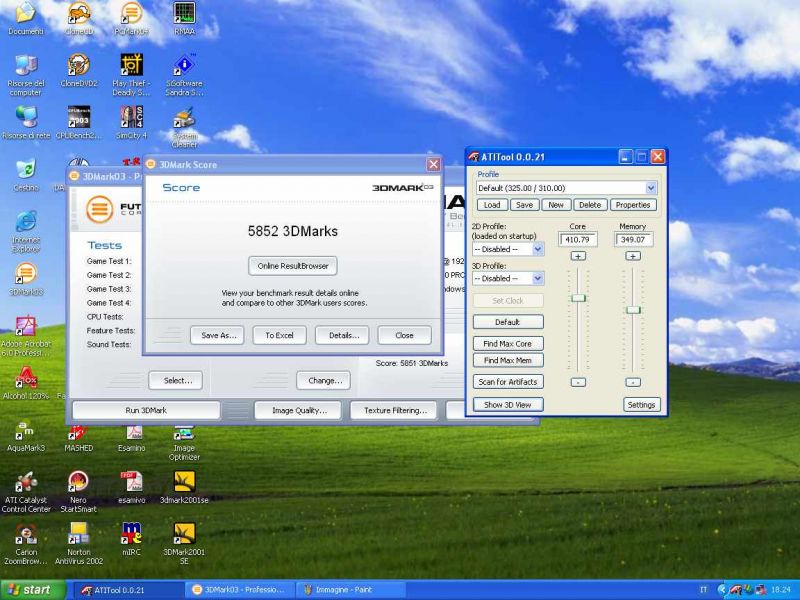The image size is (800, 600).
Task: Increase Core clock with plus button
Action: click(578, 256)
